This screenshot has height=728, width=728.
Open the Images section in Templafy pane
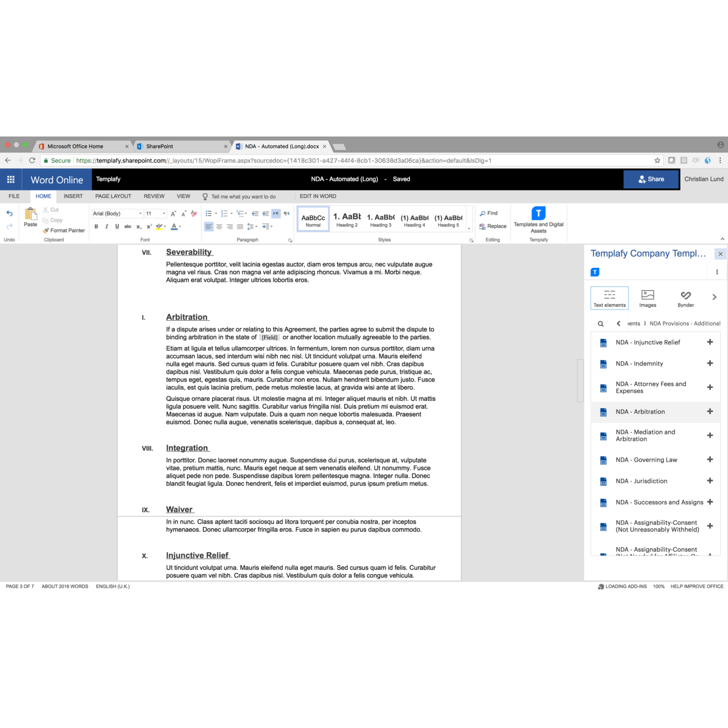click(647, 297)
